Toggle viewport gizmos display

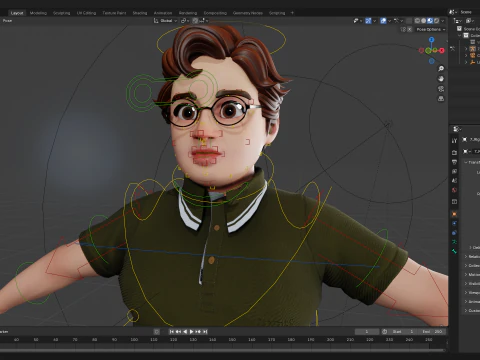click(x=368, y=21)
